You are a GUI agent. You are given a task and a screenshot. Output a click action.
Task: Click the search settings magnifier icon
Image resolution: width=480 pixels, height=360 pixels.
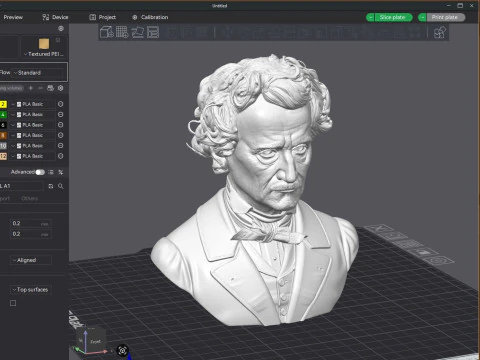click(61, 186)
